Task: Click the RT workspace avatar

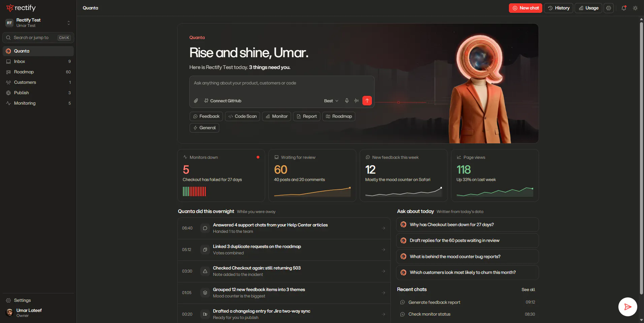Action: pos(9,23)
